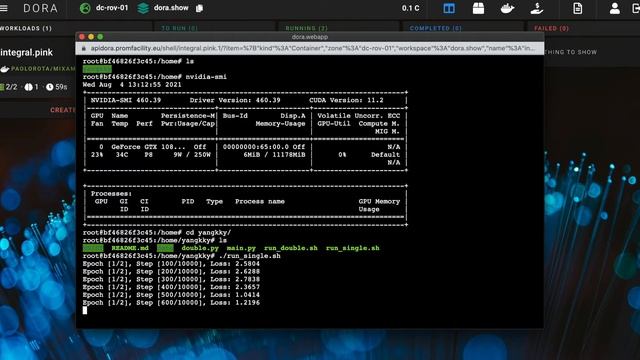Click the dora.webapp window title
The image size is (640, 360).
click(x=310, y=37)
